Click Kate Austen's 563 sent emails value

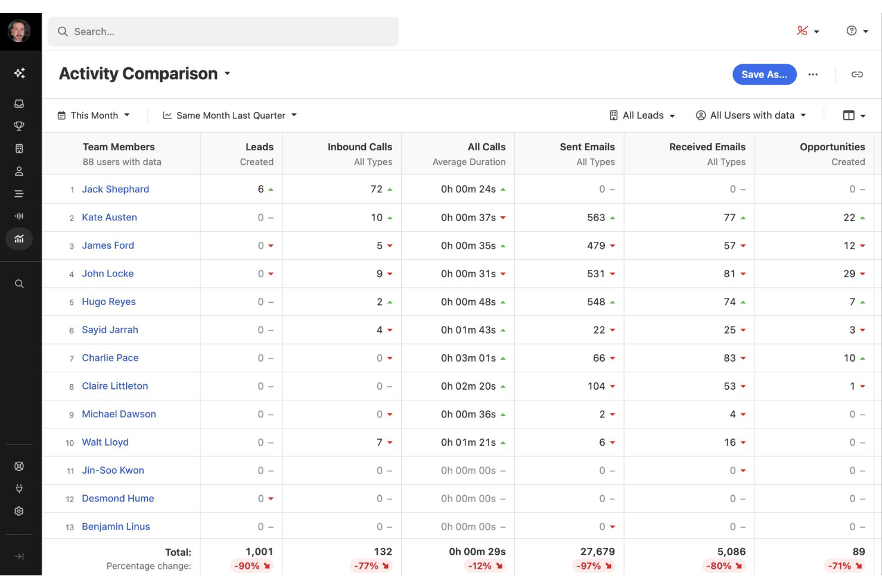[x=596, y=217]
